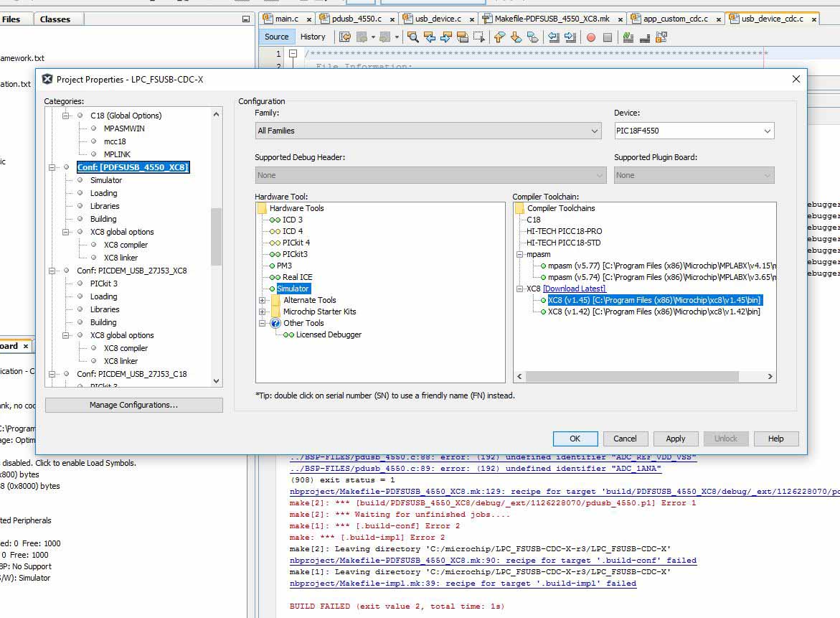Click the Last Edit location icon beside History

[345, 37]
